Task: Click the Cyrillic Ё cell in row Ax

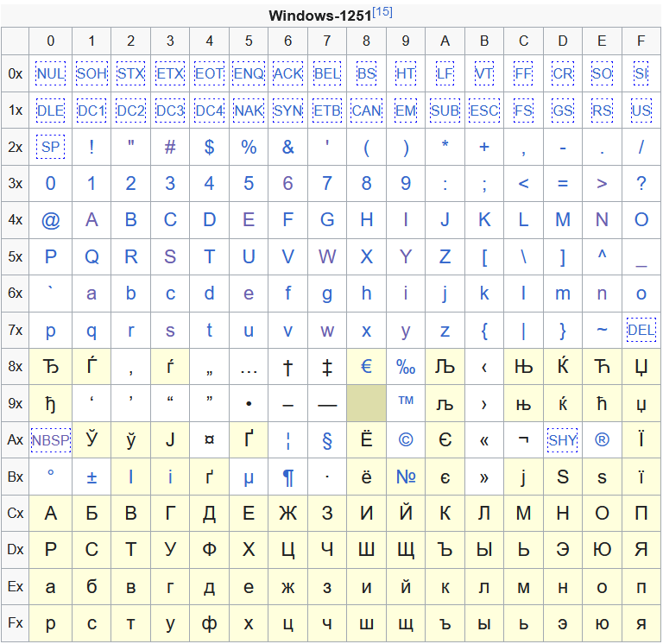Action: 366,439
